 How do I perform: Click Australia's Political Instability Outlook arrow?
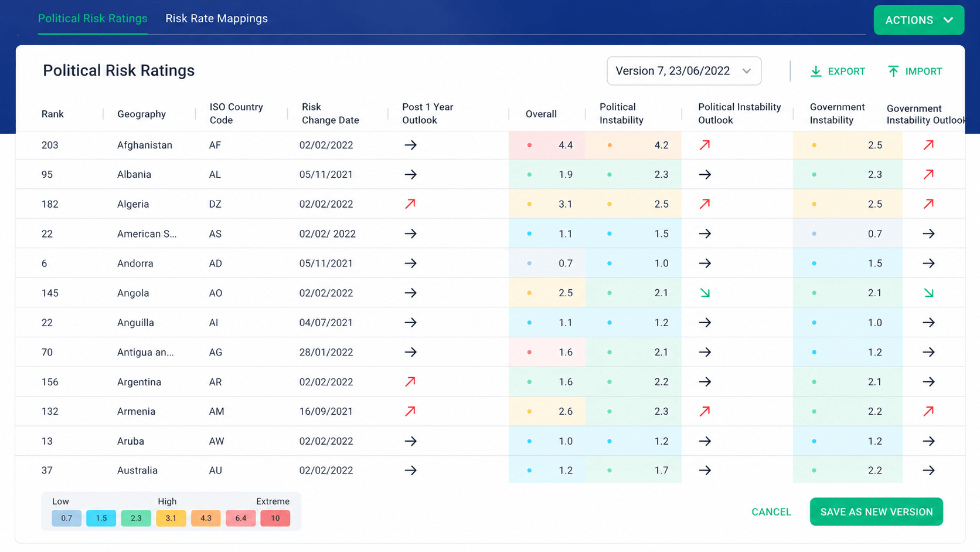click(x=705, y=470)
